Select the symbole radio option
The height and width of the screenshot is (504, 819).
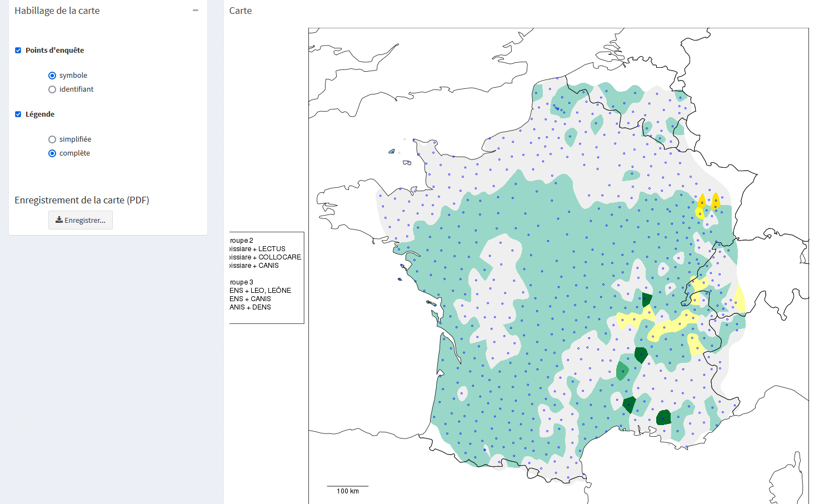coord(52,76)
